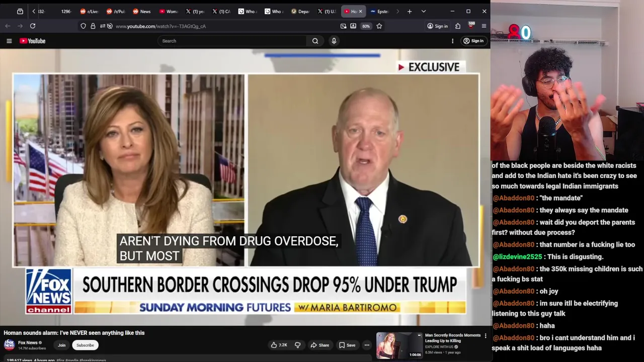This screenshot has height=362, width=644.
Task: Switch to the Epste tab
Action: (378, 11)
